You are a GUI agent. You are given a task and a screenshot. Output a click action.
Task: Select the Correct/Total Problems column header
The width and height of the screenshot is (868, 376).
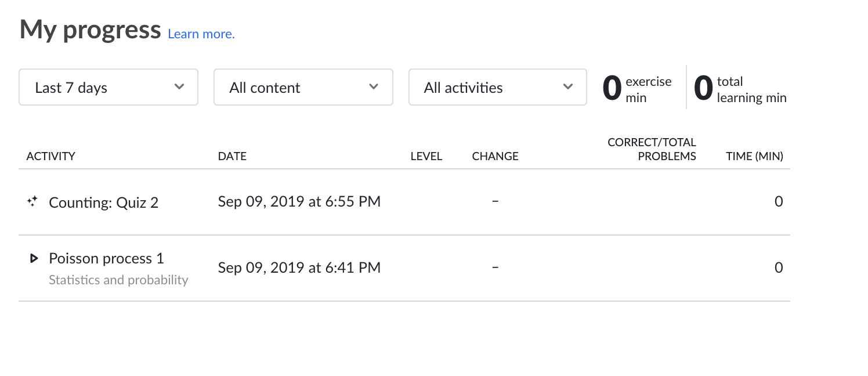[x=652, y=149]
